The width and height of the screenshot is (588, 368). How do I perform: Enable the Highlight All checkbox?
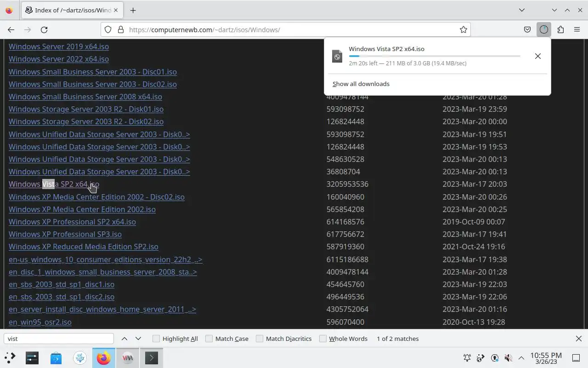(156, 339)
